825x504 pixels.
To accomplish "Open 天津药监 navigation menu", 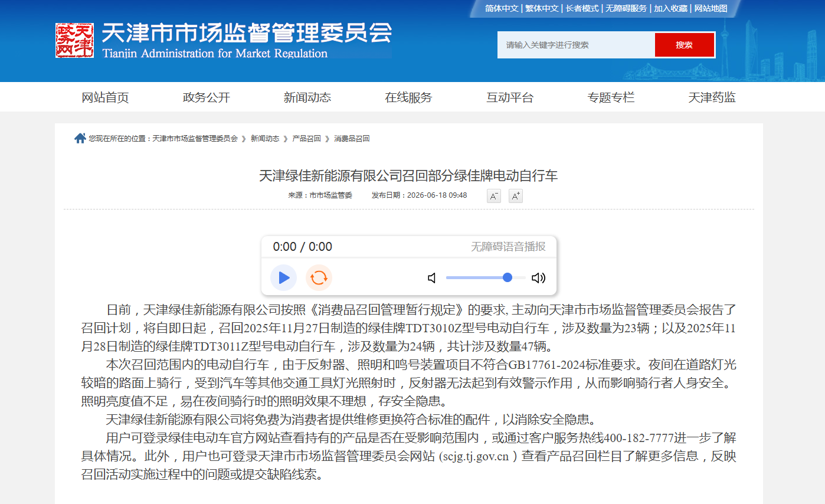I will 712,97.
